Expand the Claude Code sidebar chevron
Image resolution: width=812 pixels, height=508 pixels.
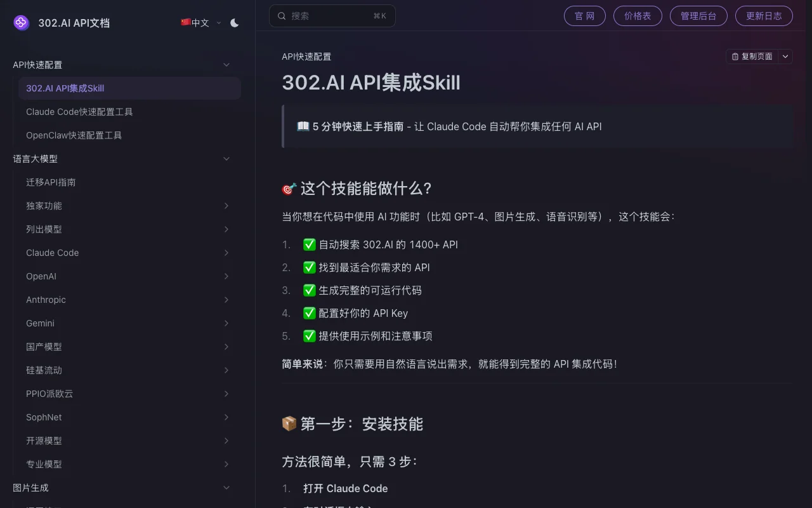(226, 253)
